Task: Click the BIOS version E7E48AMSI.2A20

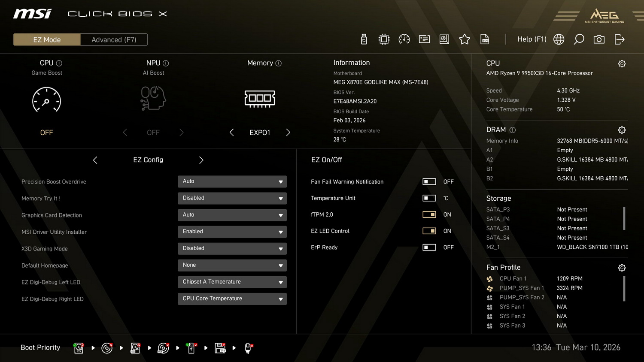Action: click(355, 101)
